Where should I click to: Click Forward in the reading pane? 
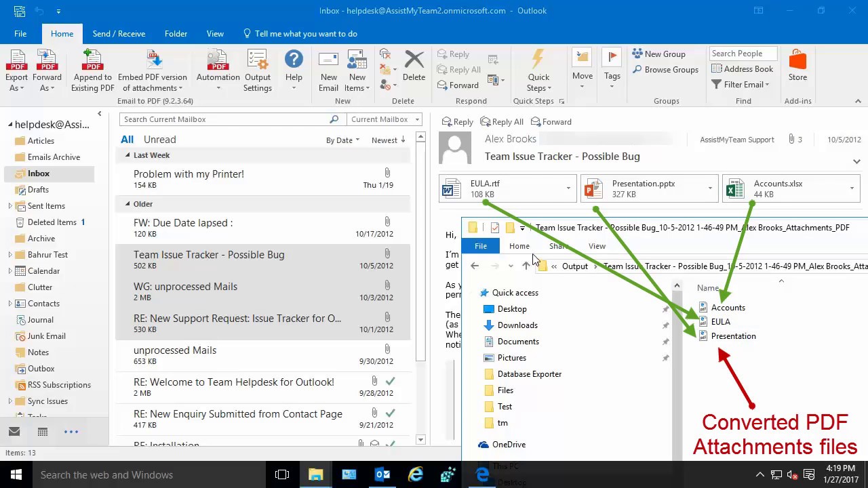coord(551,122)
